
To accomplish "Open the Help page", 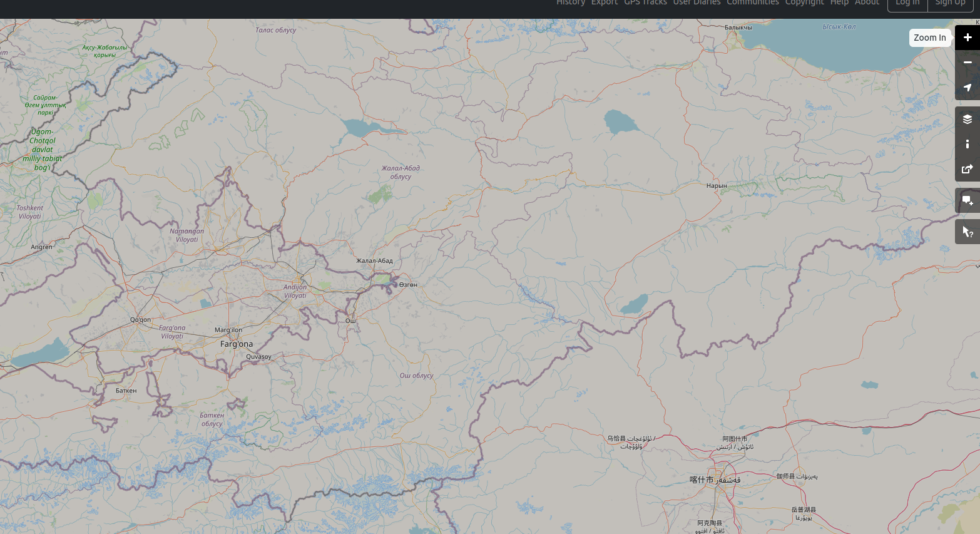I will click(839, 3).
